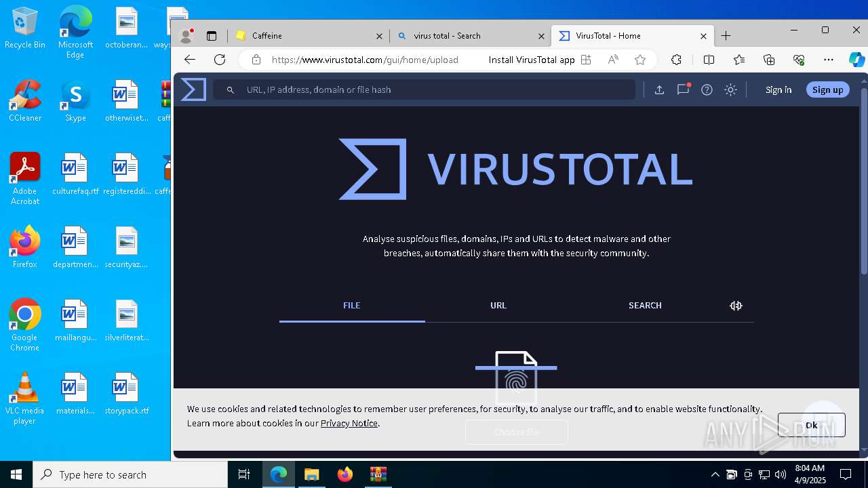
Task: Select the FILE tab
Action: [x=352, y=306]
